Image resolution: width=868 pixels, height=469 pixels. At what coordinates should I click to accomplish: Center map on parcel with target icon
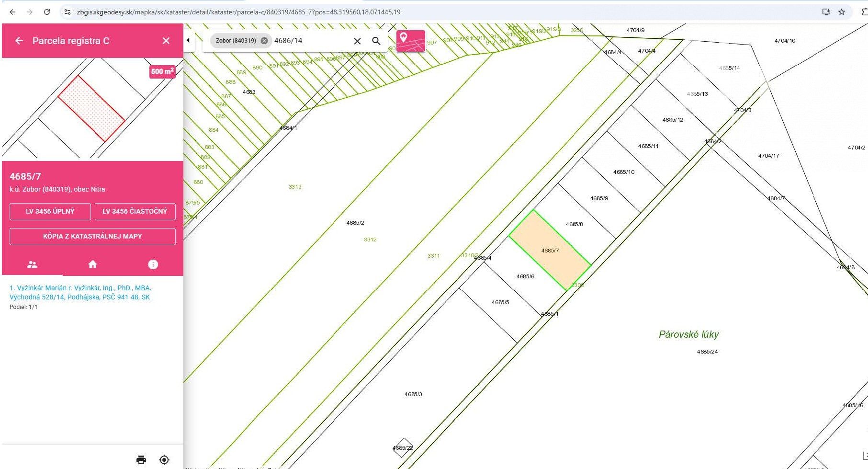pyautogui.click(x=164, y=460)
